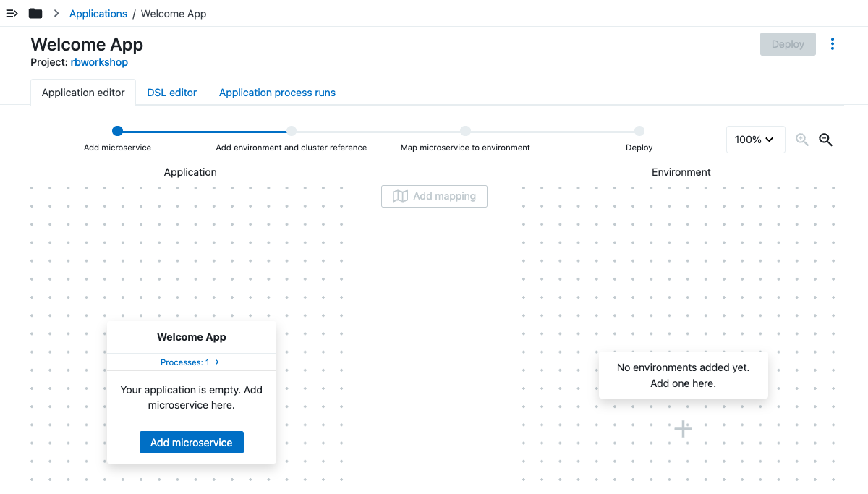Click the folder icon in the breadcrumb

[35, 13]
